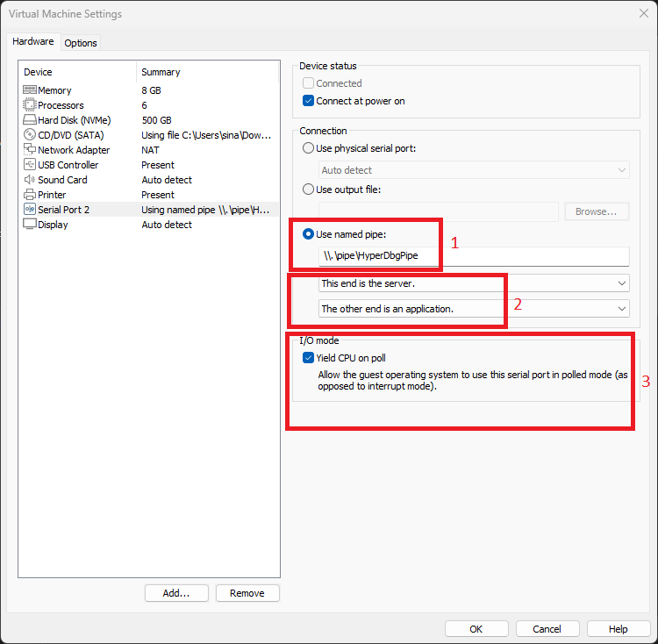Click Remove to delete the device

coord(247,593)
